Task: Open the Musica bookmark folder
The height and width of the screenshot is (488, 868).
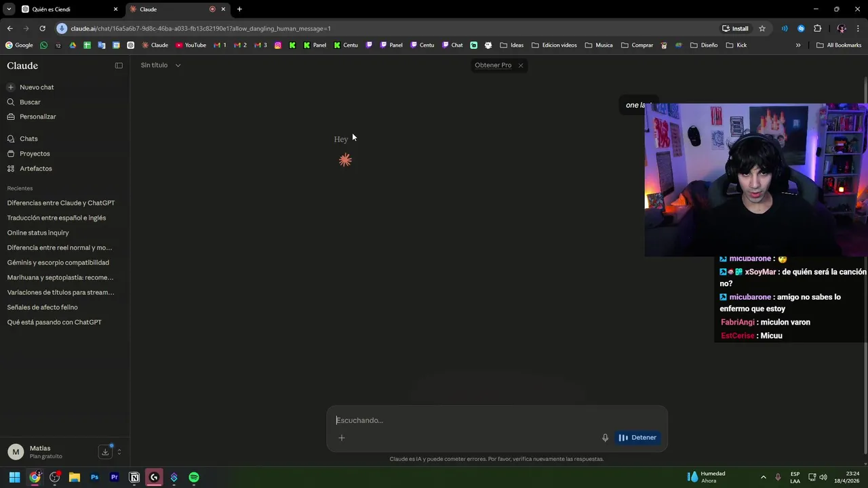Action: tap(598, 45)
